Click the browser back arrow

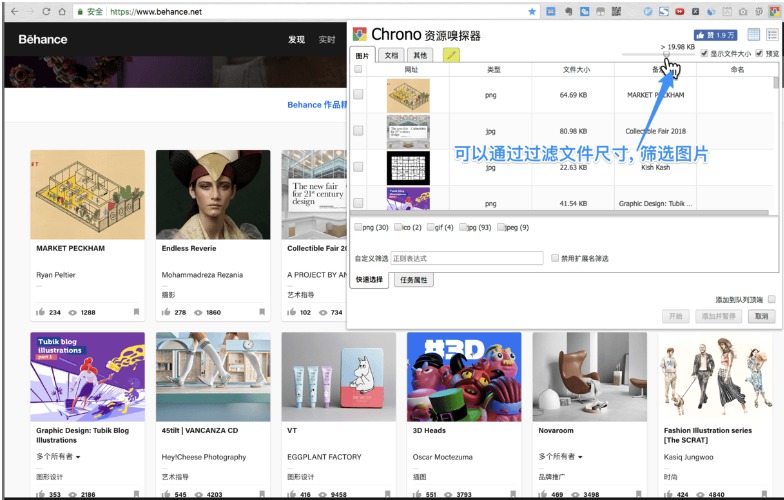tap(14, 12)
